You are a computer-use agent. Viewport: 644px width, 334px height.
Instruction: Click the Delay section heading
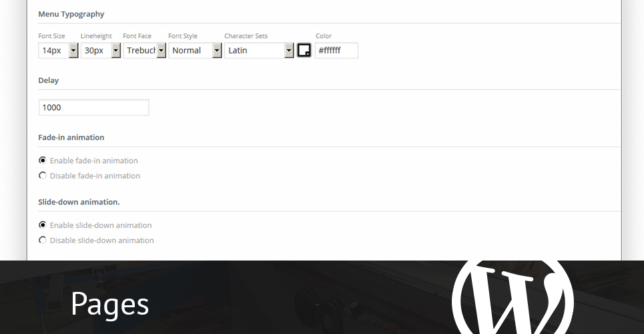coord(49,80)
